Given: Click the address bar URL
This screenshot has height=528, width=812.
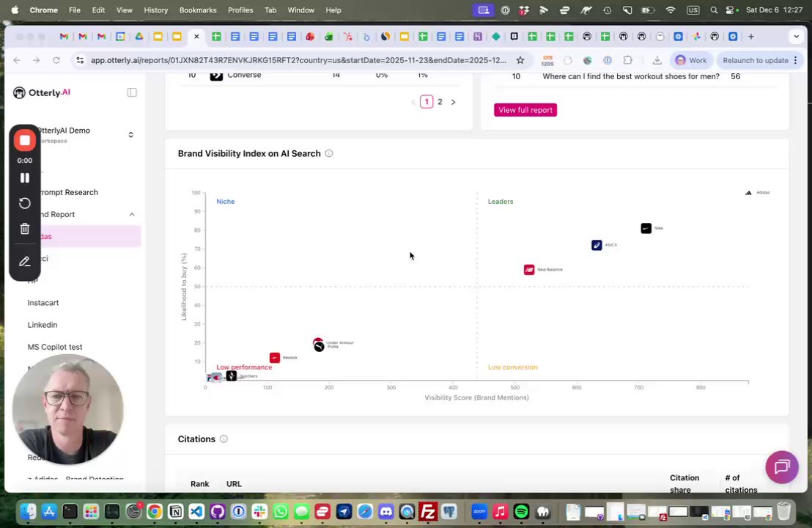Looking at the screenshot, I should pyautogui.click(x=298, y=60).
